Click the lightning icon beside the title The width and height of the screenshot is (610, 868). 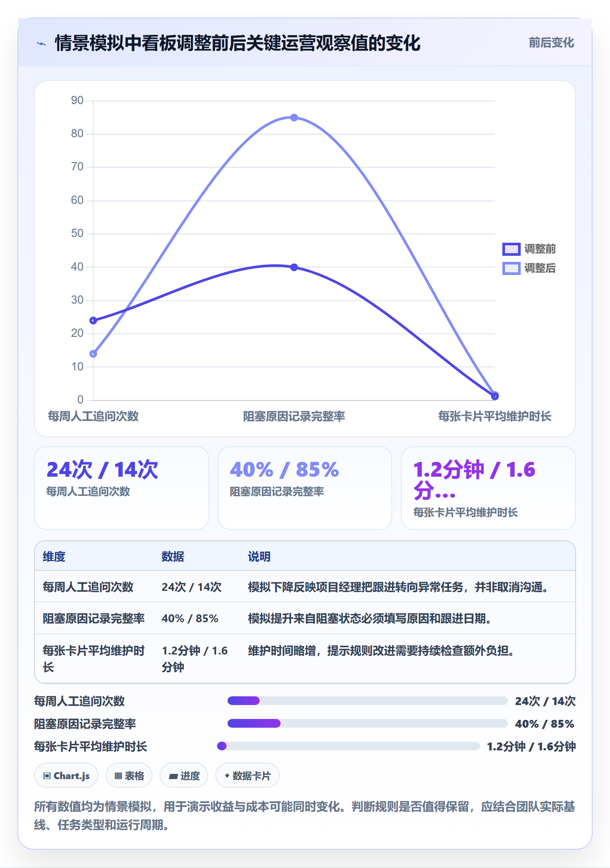click(x=41, y=44)
